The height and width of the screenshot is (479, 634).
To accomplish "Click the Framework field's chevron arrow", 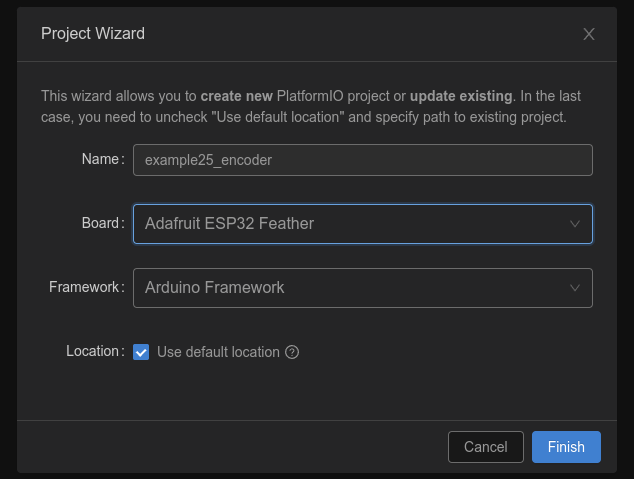I will pyautogui.click(x=575, y=288).
